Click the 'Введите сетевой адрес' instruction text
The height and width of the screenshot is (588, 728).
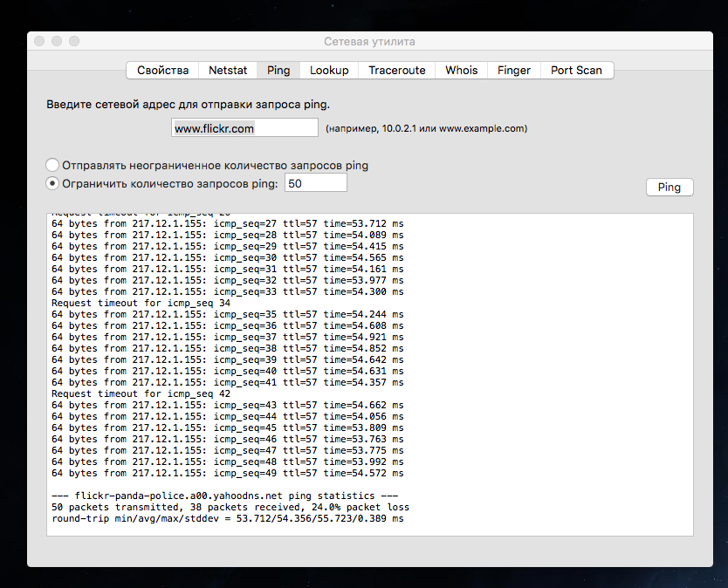coord(188,105)
